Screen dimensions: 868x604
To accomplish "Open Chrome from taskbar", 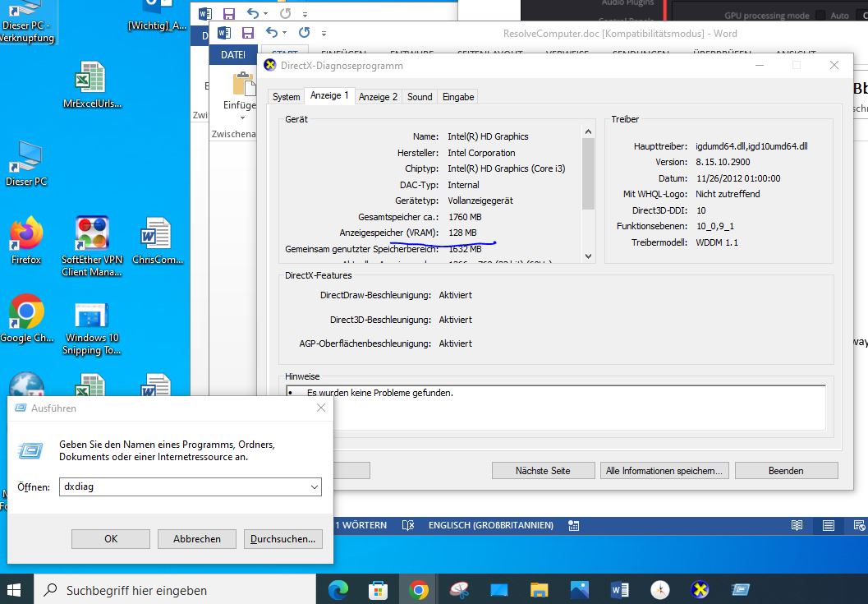I will 419,589.
